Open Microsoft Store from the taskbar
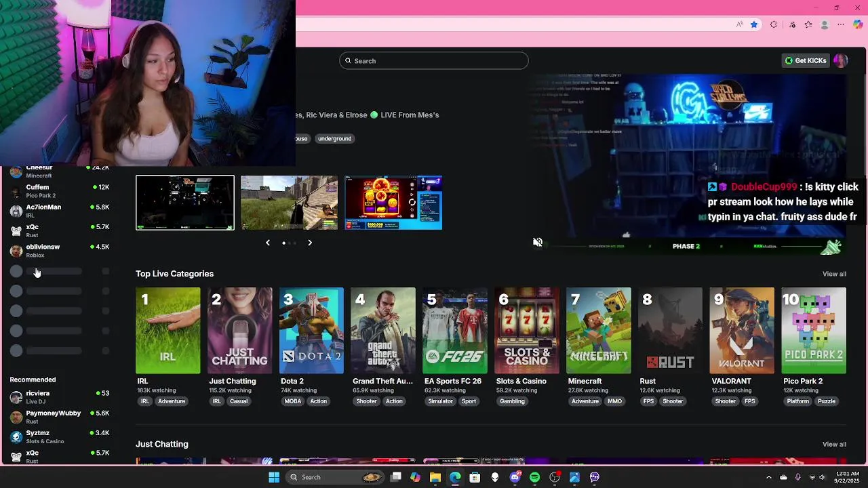868x488 pixels. tap(475, 477)
